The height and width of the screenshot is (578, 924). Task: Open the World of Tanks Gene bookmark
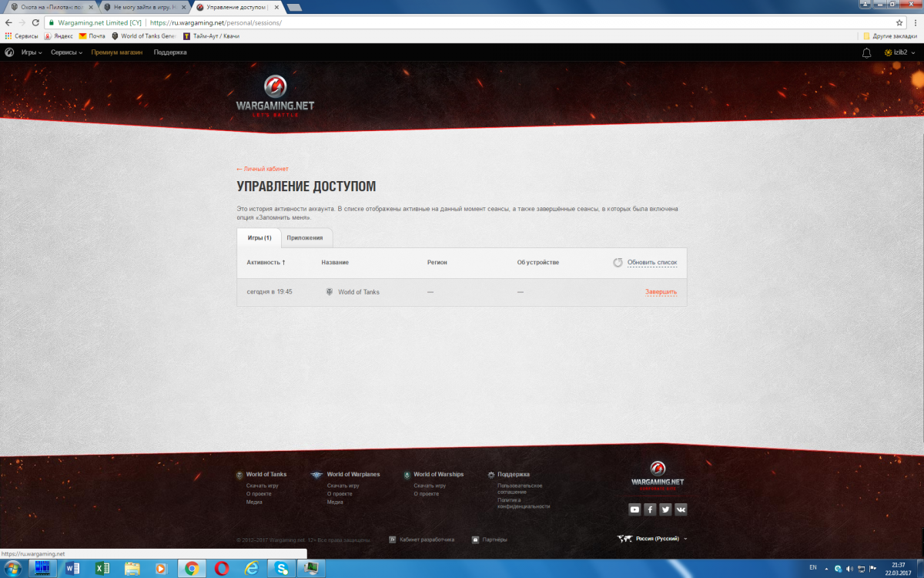coord(144,36)
